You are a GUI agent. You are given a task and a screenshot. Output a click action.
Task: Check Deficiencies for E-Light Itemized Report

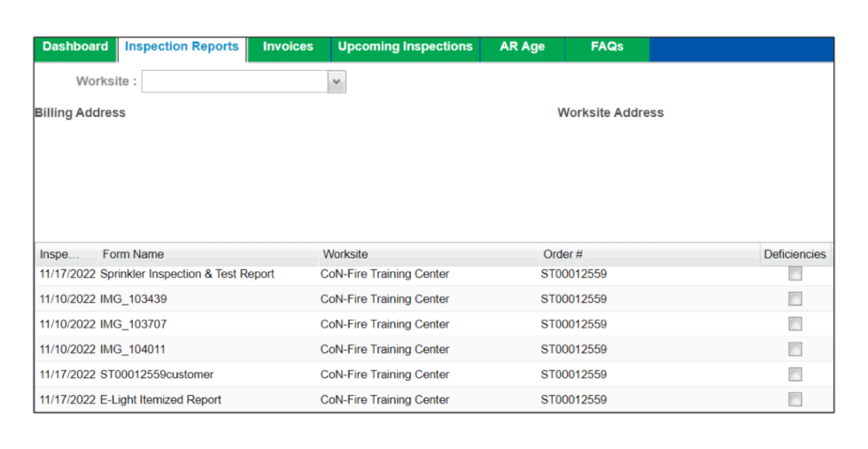click(794, 399)
